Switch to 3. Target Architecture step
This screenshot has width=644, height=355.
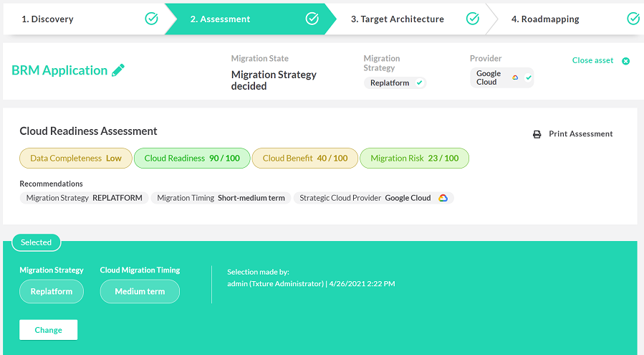point(398,19)
